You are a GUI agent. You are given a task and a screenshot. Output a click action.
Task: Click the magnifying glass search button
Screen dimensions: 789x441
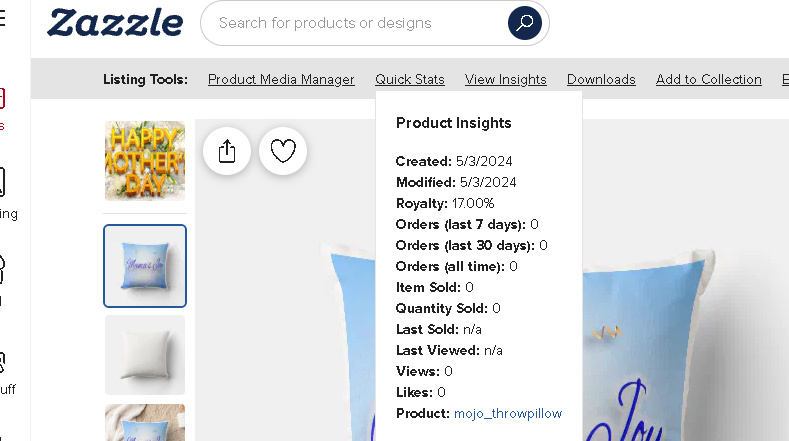[525, 23]
